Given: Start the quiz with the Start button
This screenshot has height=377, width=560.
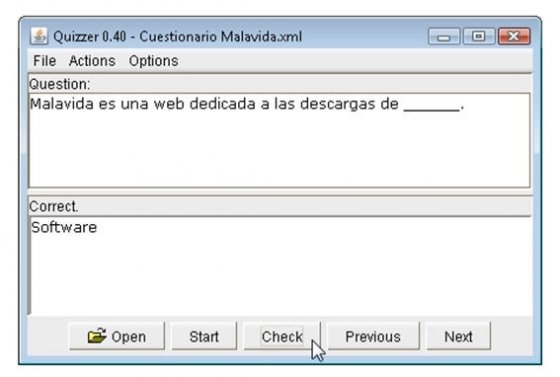Looking at the screenshot, I should click(204, 336).
